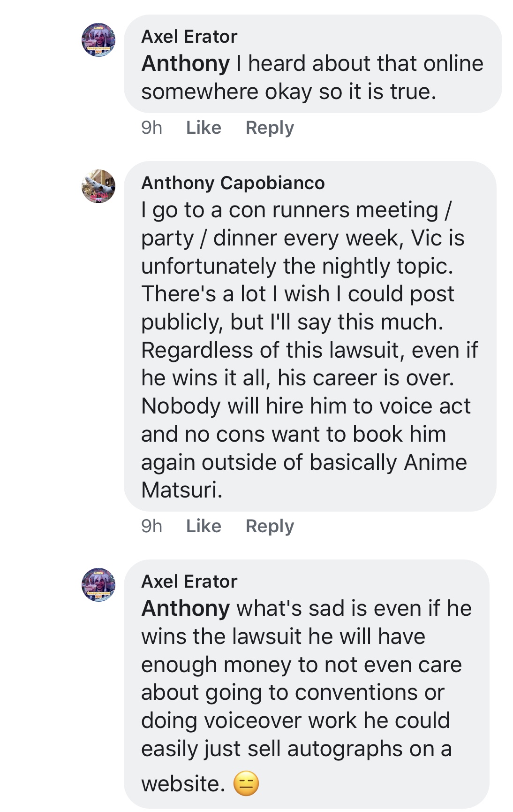
Task: Like Anthony Capobianco's comment
Action: tap(204, 526)
